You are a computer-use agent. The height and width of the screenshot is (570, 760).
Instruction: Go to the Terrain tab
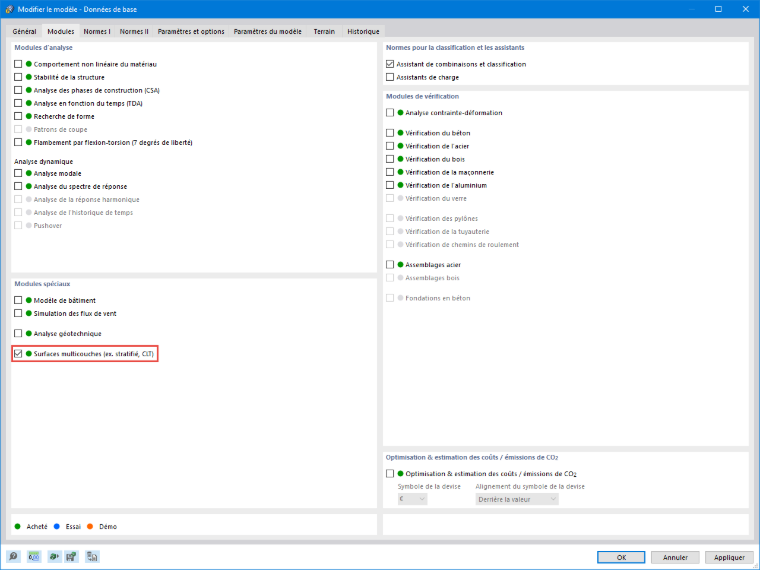click(x=324, y=32)
